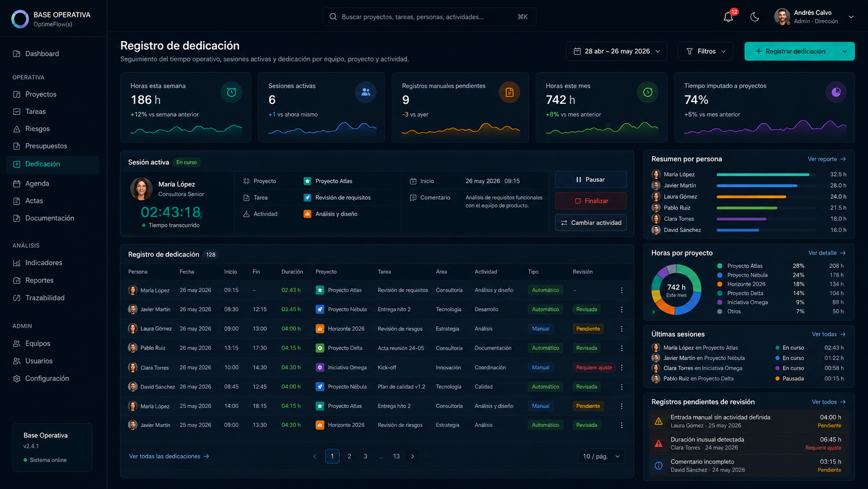868x489 pixels.
Task: Sort table by Duración column header
Action: pyautogui.click(x=292, y=272)
